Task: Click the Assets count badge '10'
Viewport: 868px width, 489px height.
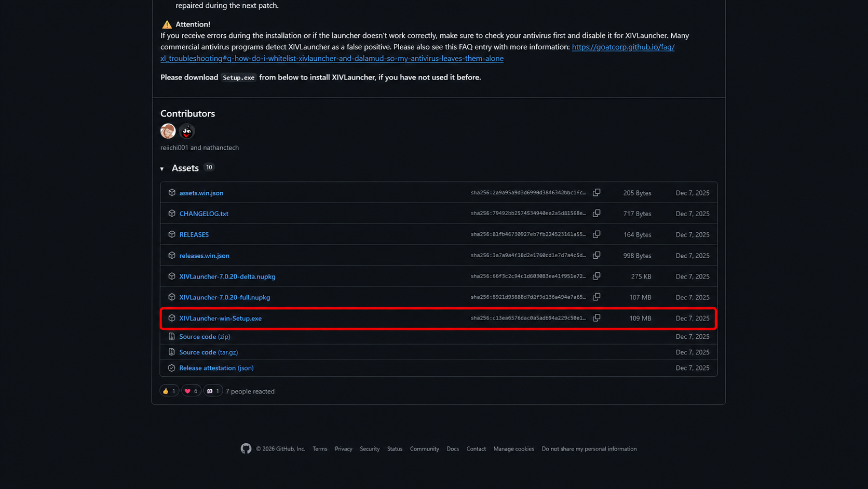Action: click(209, 167)
